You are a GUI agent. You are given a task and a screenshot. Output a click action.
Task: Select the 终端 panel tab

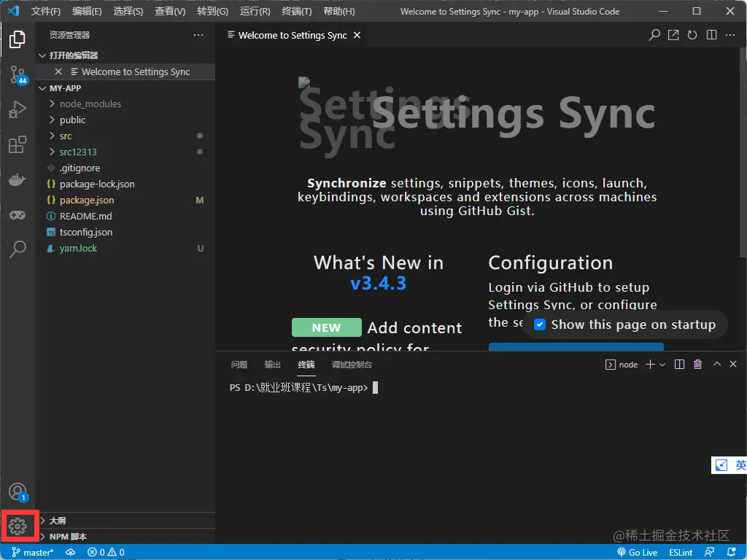pyautogui.click(x=306, y=365)
